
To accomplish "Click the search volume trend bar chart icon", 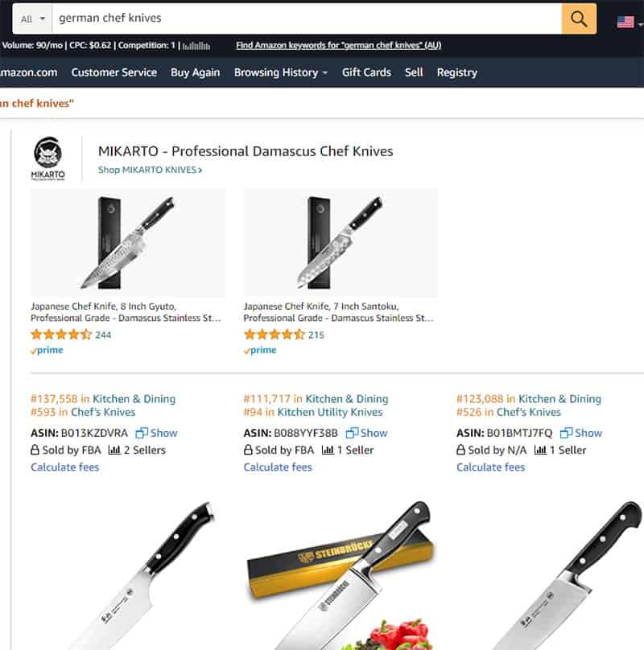I will coord(196,46).
